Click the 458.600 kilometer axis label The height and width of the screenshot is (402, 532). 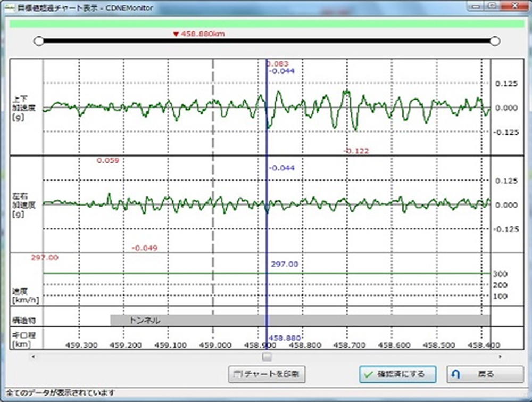point(394,346)
